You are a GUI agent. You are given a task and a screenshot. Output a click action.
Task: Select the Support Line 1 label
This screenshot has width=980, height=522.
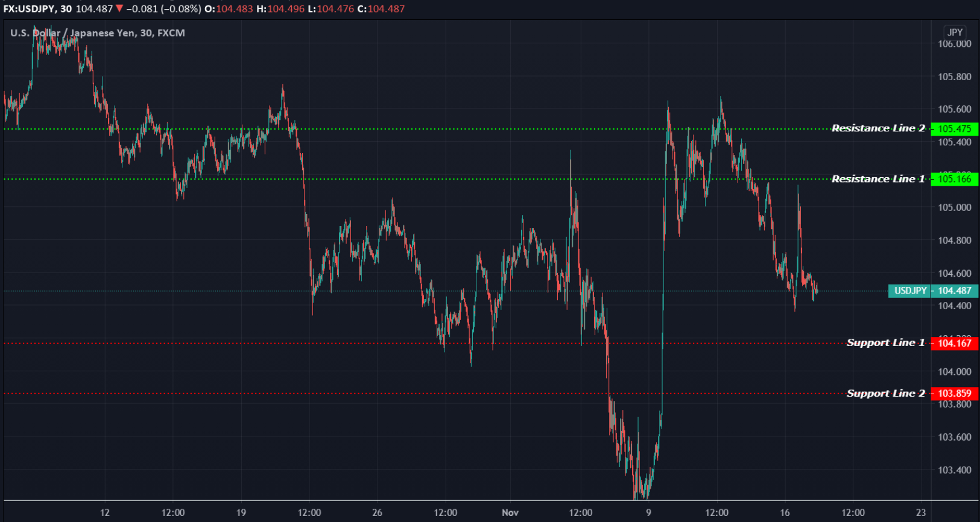885,343
